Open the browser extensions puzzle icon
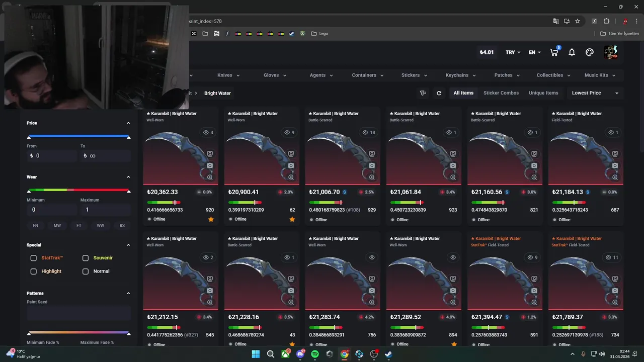The image size is (644, 362). 606,21
